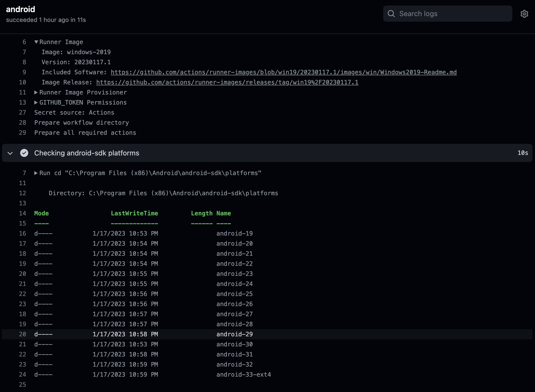This screenshot has width=535, height=392.
Task: Collapse Checking android-sdk platforms step chevron
Action: pyautogui.click(x=10, y=153)
